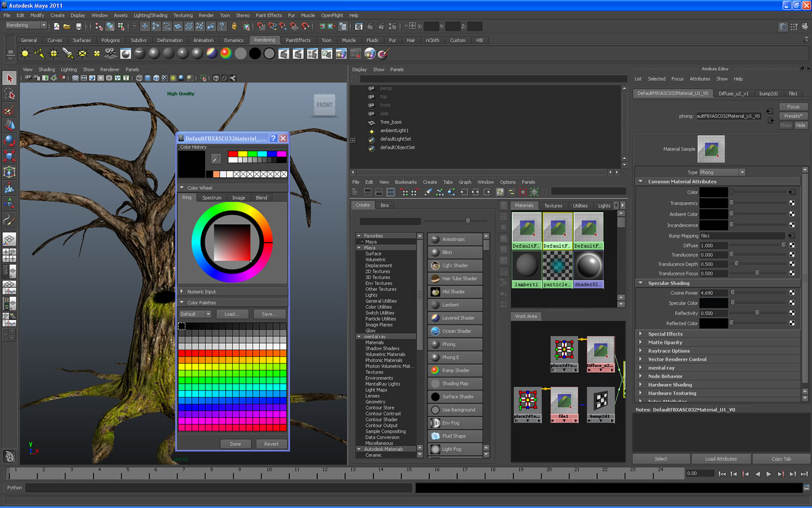Click the Done button in color dialog
Viewport: 812px width, 508px height.
pos(235,444)
